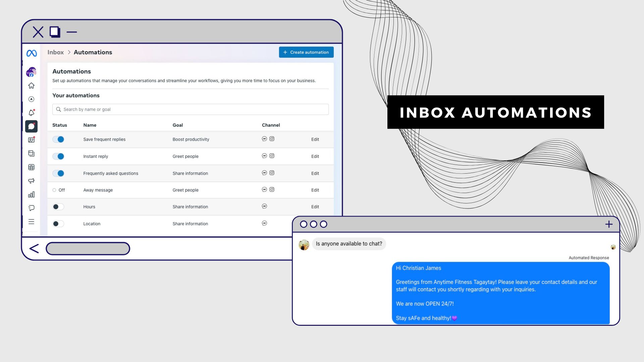Image resolution: width=644 pixels, height=362 pixels.
Task: Click the Create automation button
Action: pos(306,52)
